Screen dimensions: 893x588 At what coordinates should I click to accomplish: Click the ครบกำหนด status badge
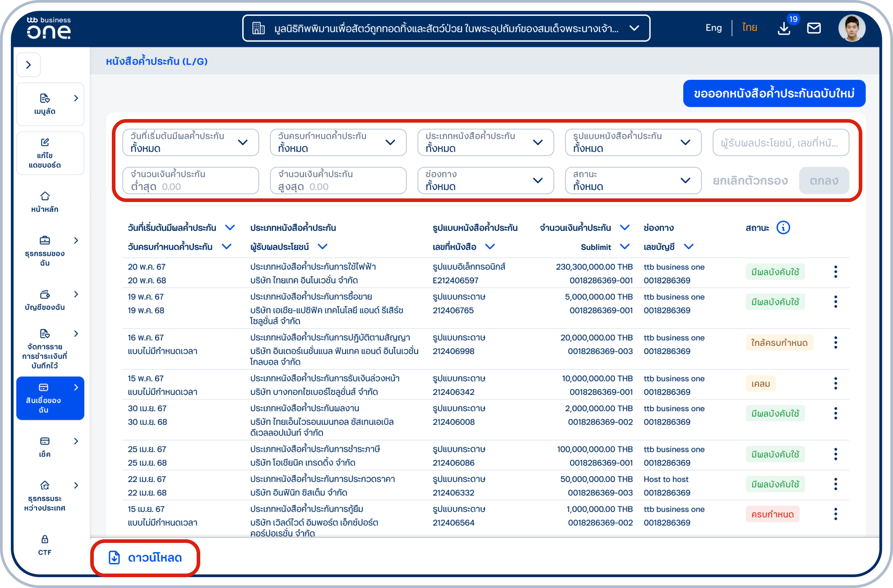click(773, 514)
